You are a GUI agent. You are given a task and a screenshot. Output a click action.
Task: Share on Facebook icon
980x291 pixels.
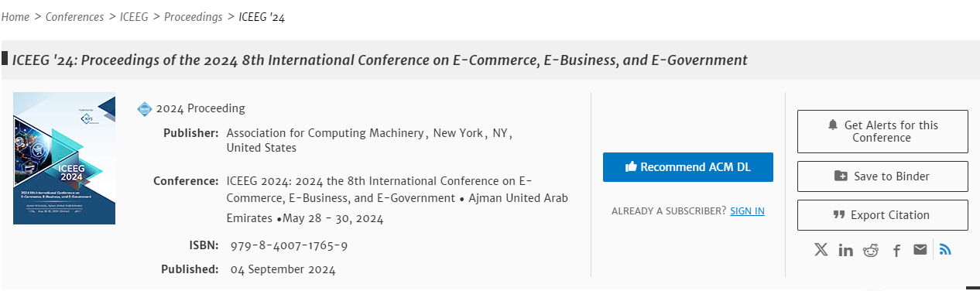[x=896, y=251]
